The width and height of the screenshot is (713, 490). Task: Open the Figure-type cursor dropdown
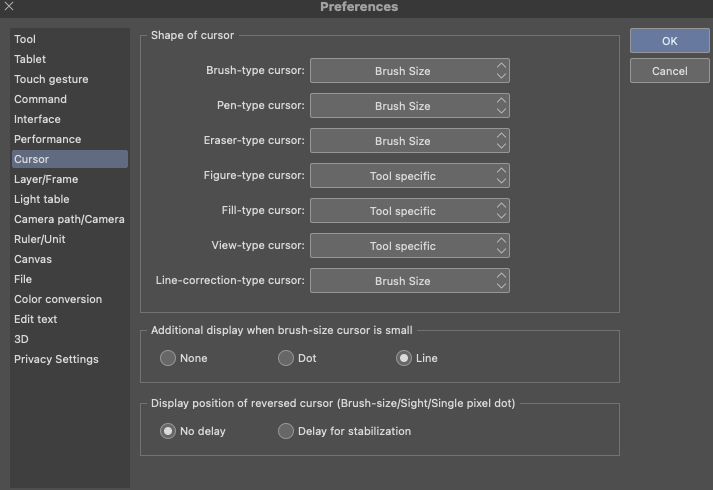(410, 176)
